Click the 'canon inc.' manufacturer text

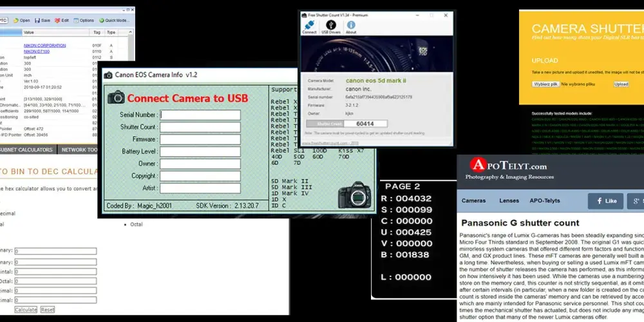pyautogui.click(x=358, y=89)
